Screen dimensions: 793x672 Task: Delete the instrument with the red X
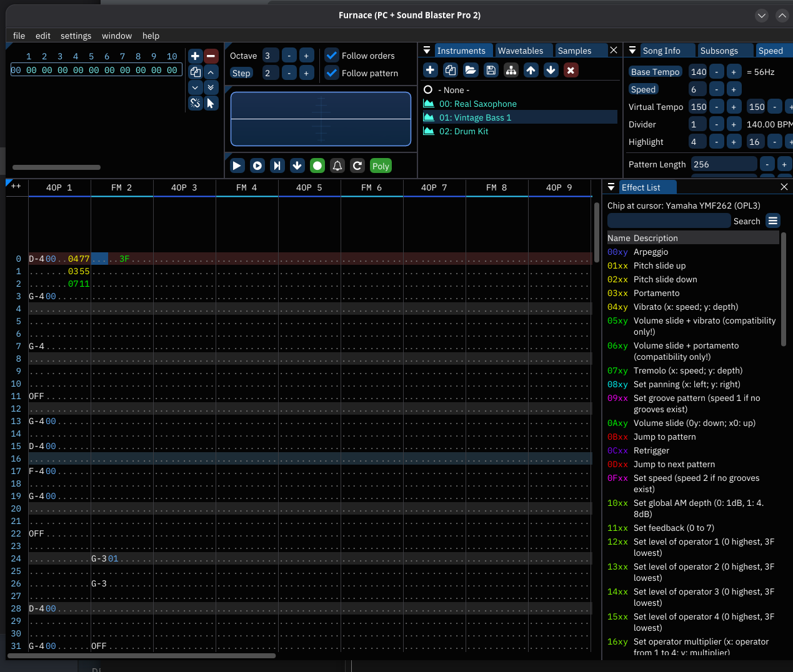click(571, 70)
